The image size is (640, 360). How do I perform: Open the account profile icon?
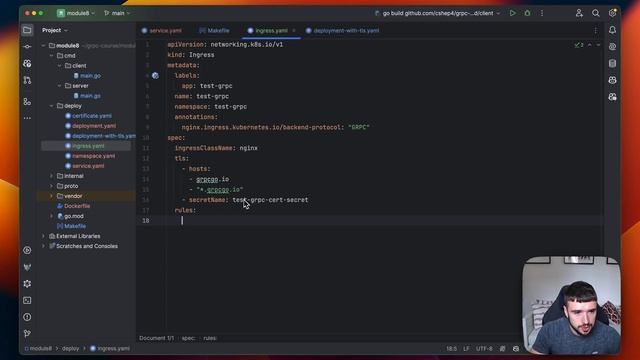point(579,13)
